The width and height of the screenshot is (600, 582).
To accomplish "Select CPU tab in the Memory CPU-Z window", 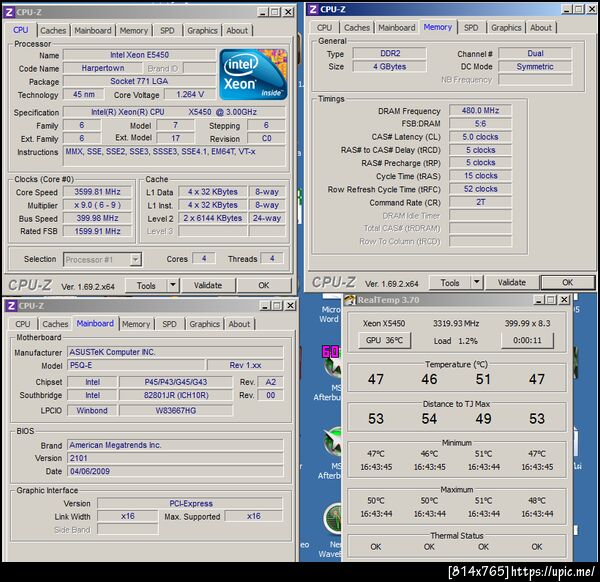I will tap(324, 28).
